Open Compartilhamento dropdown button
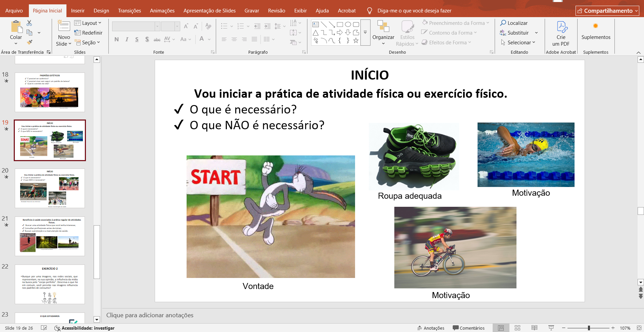This screenshot has width=644, height=332. 607,11
